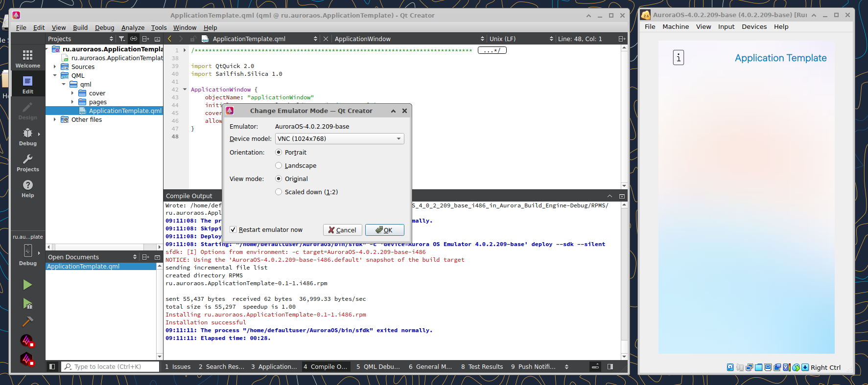Toggle the Restart emulator now checkbox
The width and height of the screenshot is (868, 385).
[233, 229]
